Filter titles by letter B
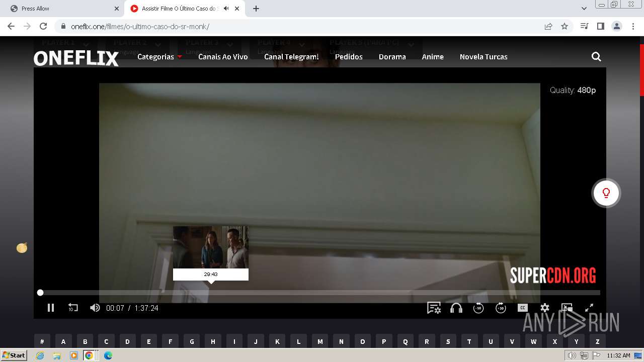Screen dimensions: 644x362 click(x=85, y=341)
